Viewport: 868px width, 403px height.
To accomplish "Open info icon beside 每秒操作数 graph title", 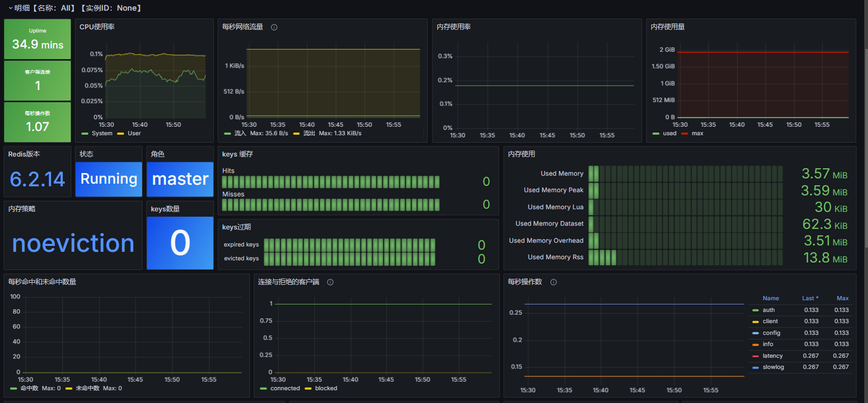I will [x=554, y=282].
